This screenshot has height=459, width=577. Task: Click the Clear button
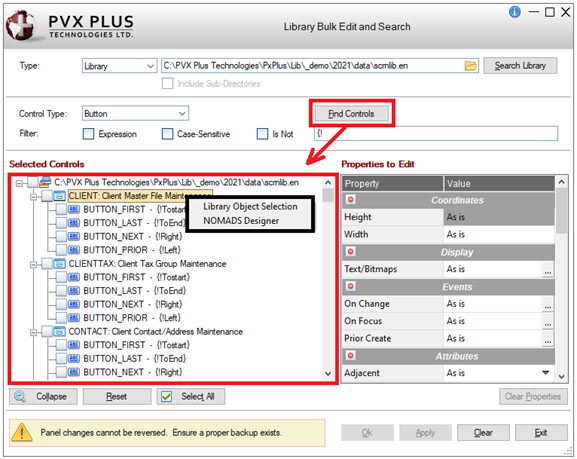[483, 432]
